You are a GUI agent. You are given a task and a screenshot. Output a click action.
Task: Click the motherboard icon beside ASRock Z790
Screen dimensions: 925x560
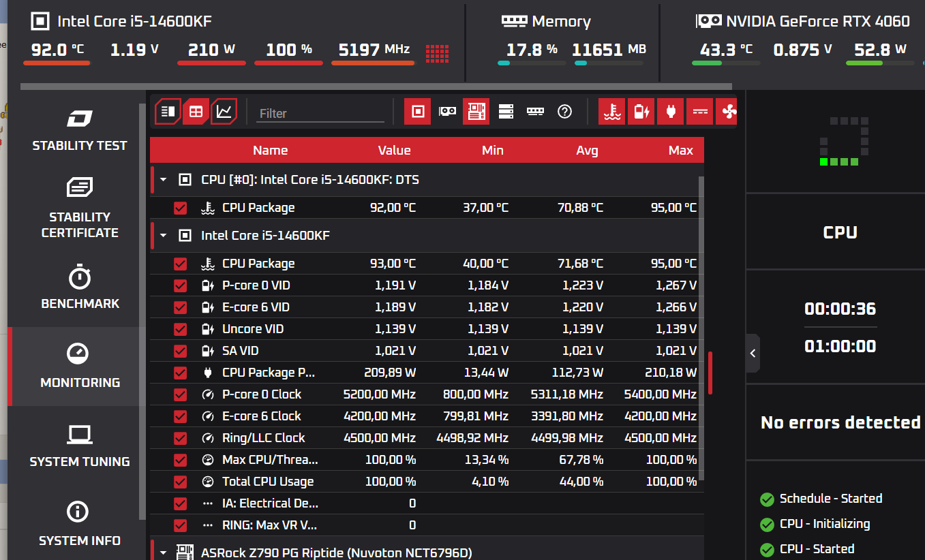[184, 552]
